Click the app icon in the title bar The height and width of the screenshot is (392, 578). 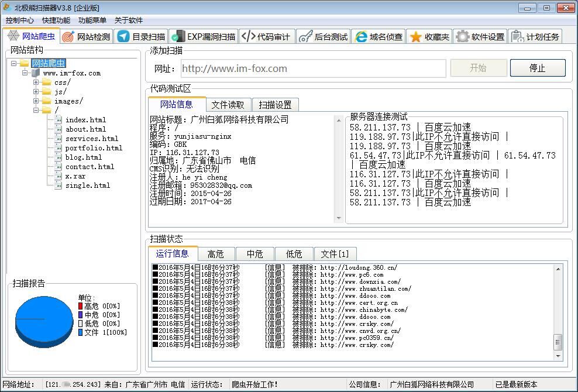pyautogui.click(x=6, y=7)
